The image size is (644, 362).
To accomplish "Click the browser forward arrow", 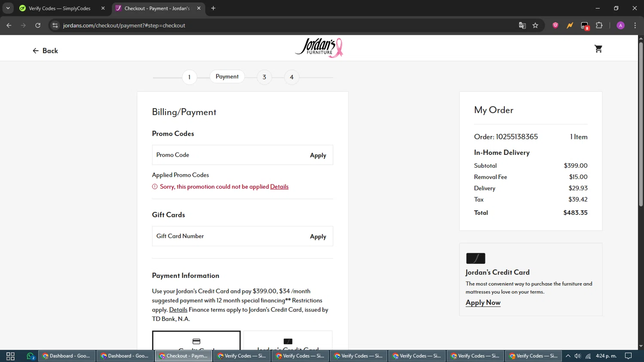I will 23,25.
